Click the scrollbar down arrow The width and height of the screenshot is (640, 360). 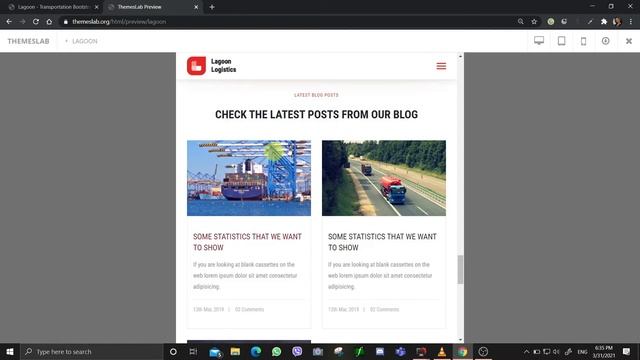point(460,340)
